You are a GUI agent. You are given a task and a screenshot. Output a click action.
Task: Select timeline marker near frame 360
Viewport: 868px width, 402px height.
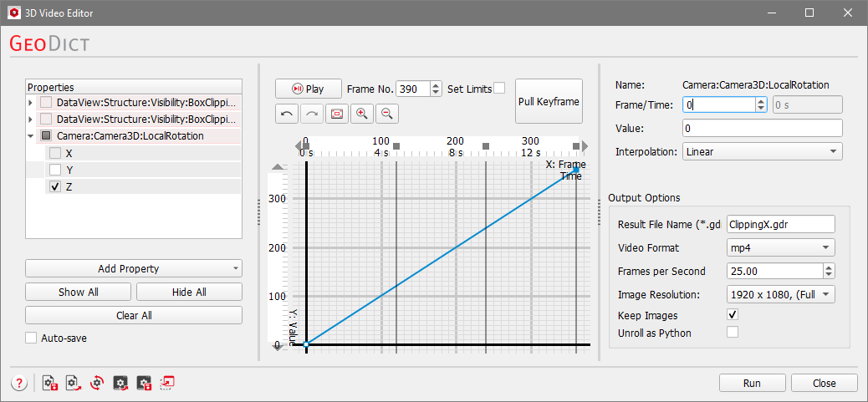(576, 146)
